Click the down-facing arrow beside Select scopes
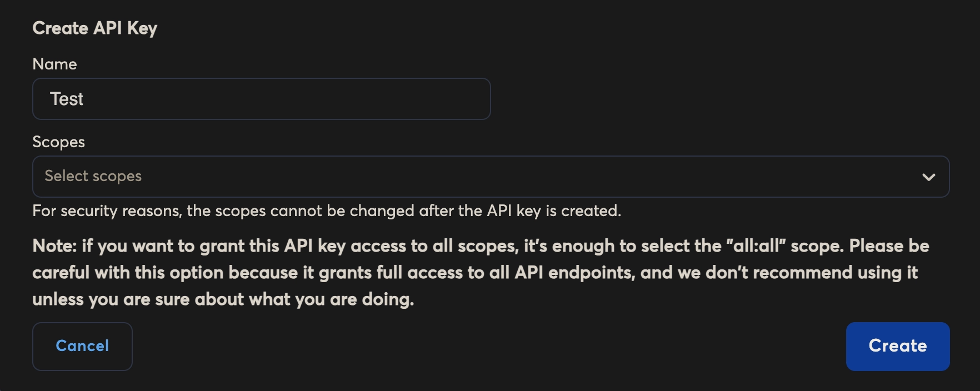 point(928,177)
